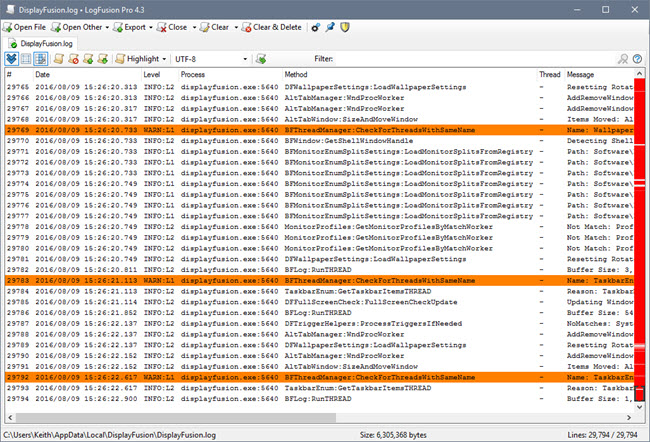Select orange warning row 29783
This screenshot has height=442, width=650.
(320, 281)
